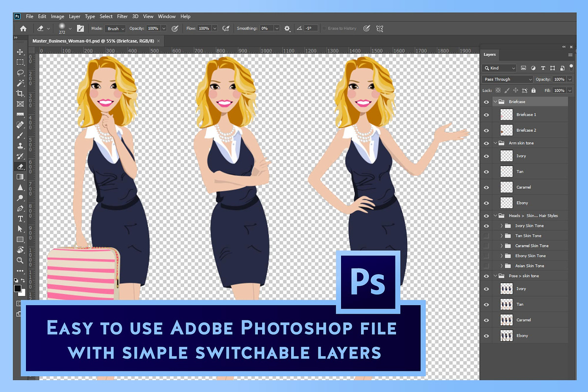Open the layer filter Kind dropdown

(499, 68)
